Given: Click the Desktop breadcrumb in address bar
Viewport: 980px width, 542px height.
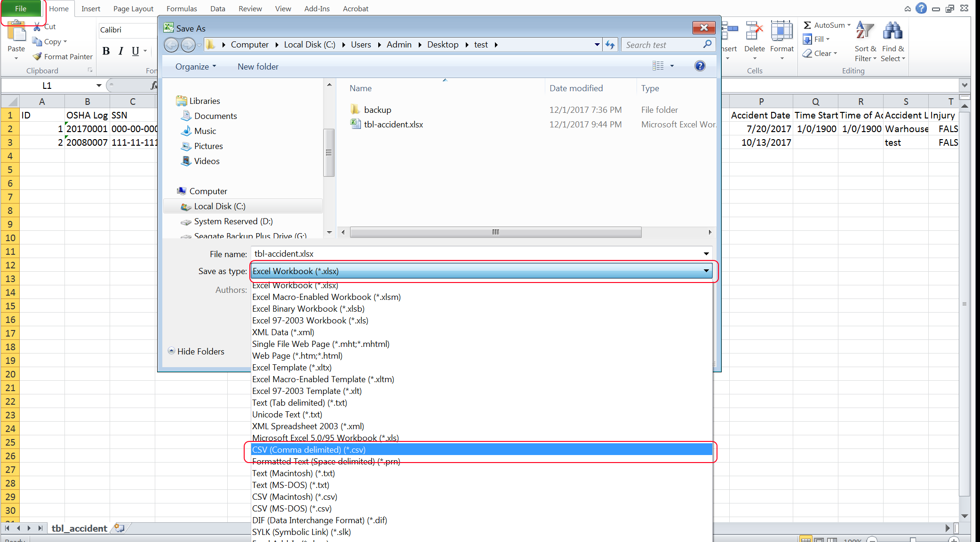Looking at the screenshot, I should coord(443,45).
